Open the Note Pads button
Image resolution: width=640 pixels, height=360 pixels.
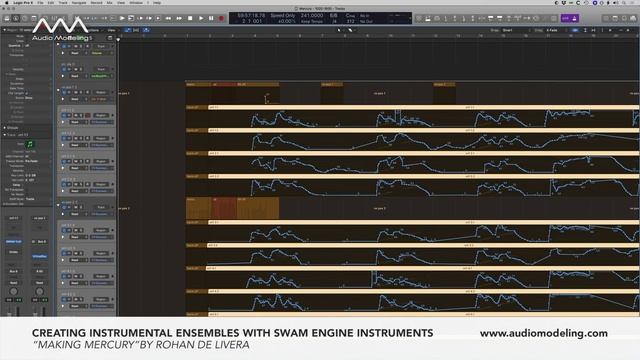tap(615, 18)
